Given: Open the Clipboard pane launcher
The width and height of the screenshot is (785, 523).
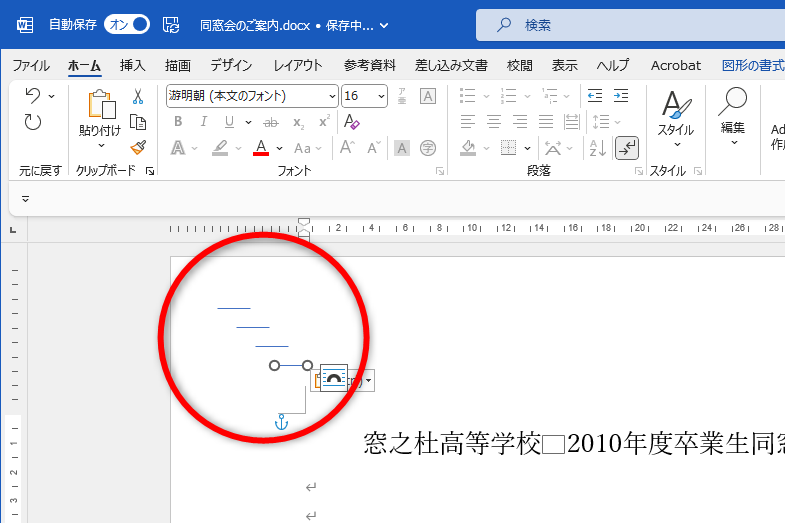Looking at the screenshot, I should [150, 171].
